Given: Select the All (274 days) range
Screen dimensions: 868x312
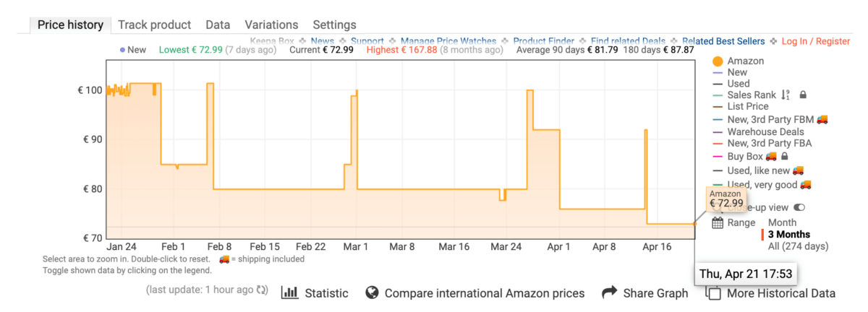Looking at the screenshot, I should click(x=798, y=246).
